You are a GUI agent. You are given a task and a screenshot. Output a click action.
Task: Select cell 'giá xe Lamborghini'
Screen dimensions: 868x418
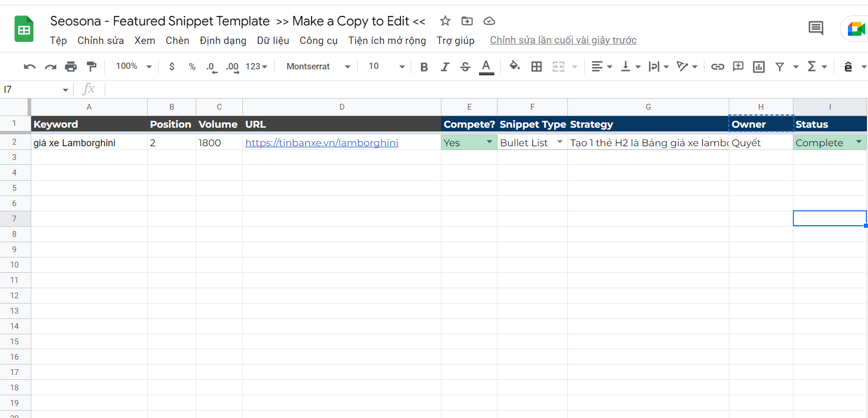[89, 143]
